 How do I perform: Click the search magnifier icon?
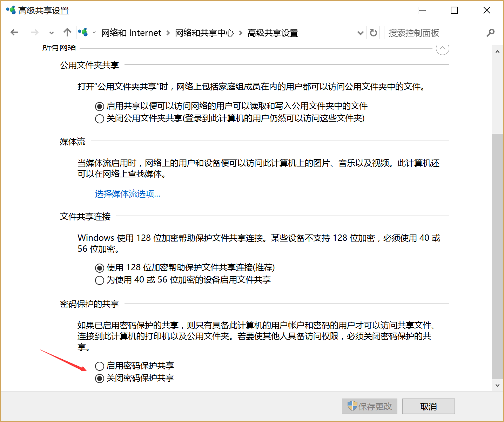(490, 33)
